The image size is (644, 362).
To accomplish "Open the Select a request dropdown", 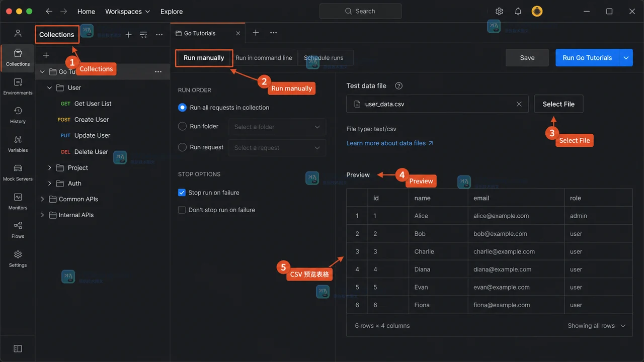I will point(277,148).
